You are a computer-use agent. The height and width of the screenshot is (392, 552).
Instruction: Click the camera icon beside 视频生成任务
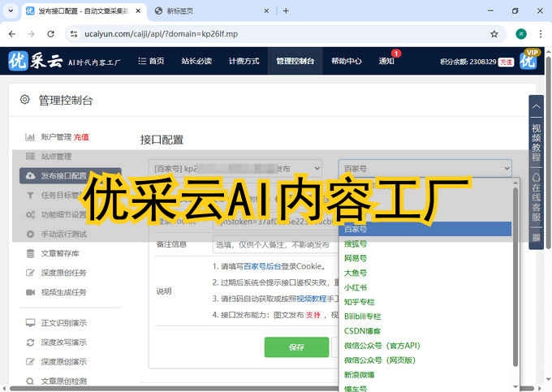point(30,292)
